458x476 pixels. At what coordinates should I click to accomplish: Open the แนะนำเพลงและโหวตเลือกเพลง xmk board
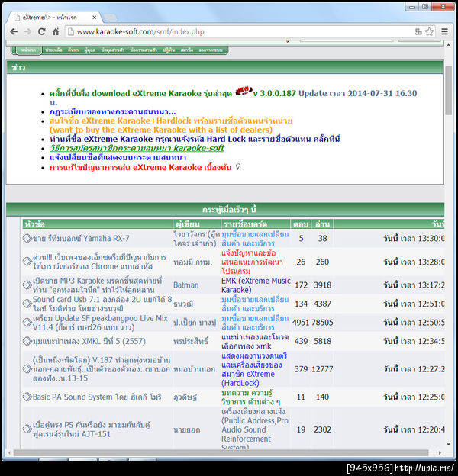coord(255,341)
